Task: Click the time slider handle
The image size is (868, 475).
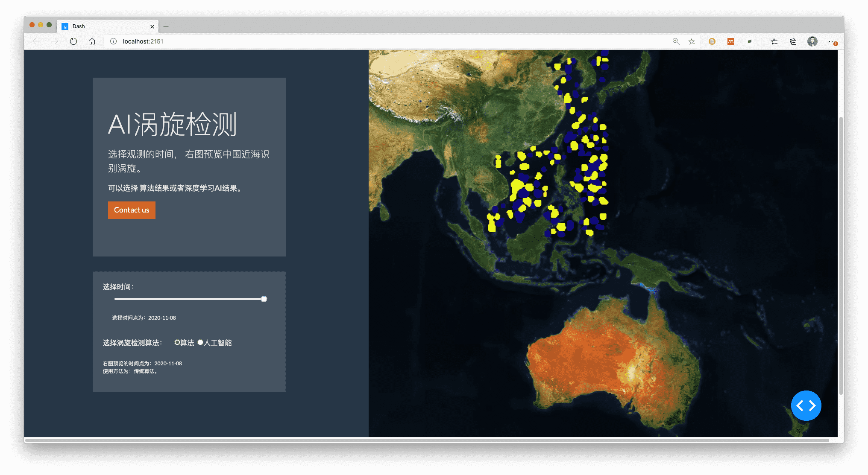Action: [x=264, y=299]
